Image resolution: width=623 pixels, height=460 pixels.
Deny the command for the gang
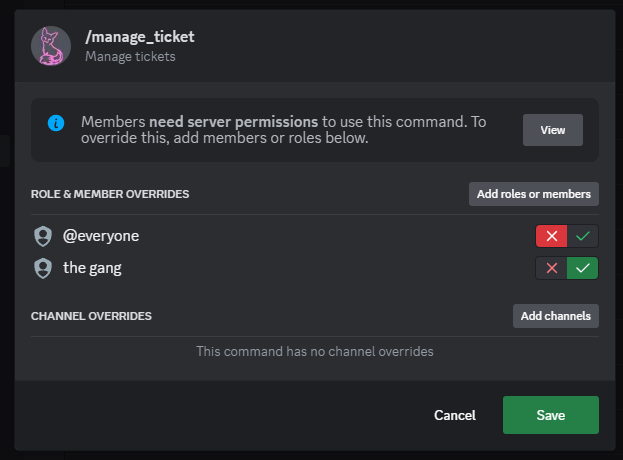tap(551, 268)
